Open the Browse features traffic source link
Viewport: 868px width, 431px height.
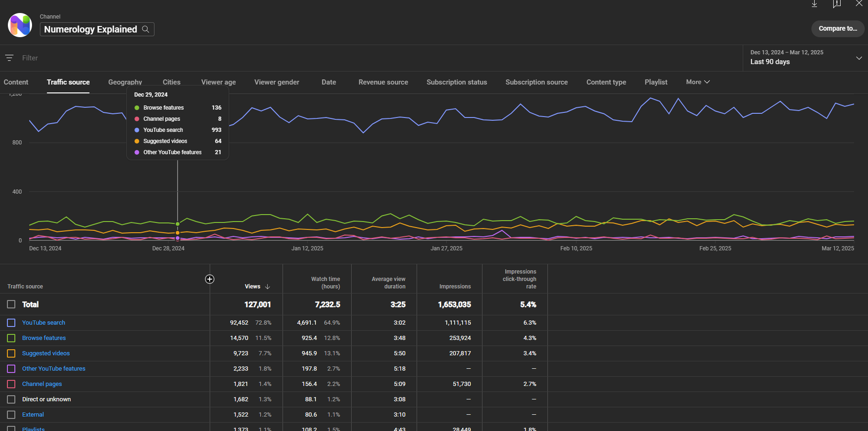click(x=44, y=338)
